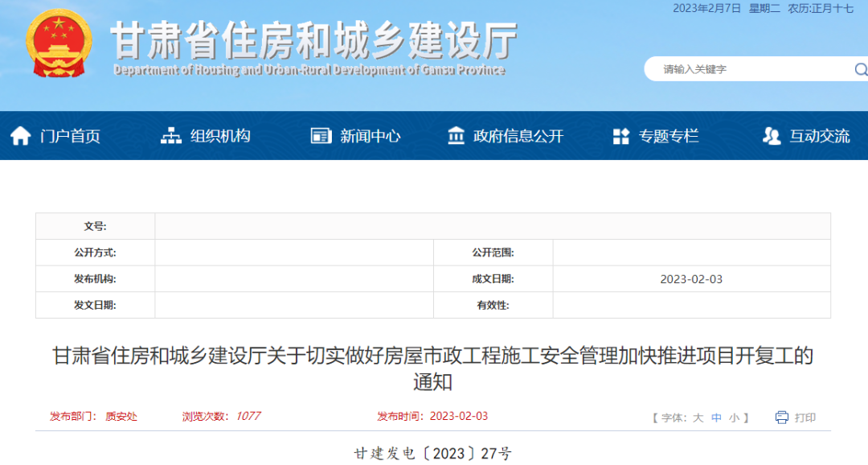Open the notice title headline link
The height and width of the screenshot is (465, 868).
point(434,356)
